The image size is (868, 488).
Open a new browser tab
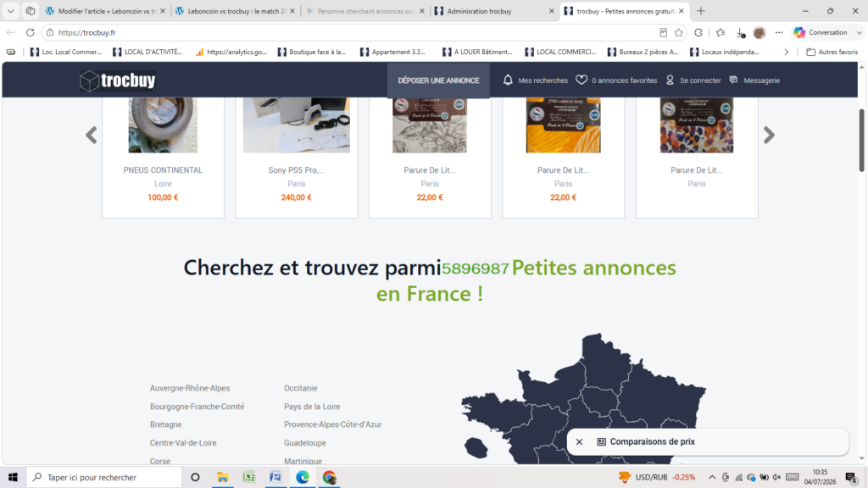(x=701, y=11)
